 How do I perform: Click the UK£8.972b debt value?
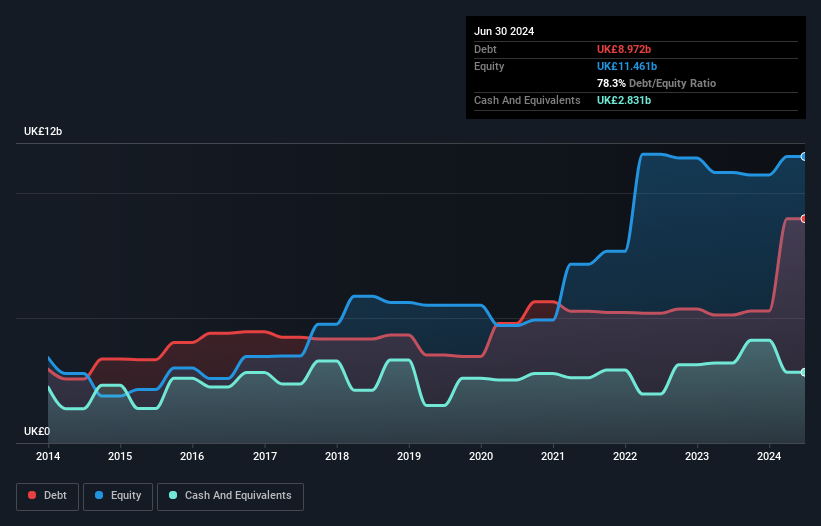(624, 49)
